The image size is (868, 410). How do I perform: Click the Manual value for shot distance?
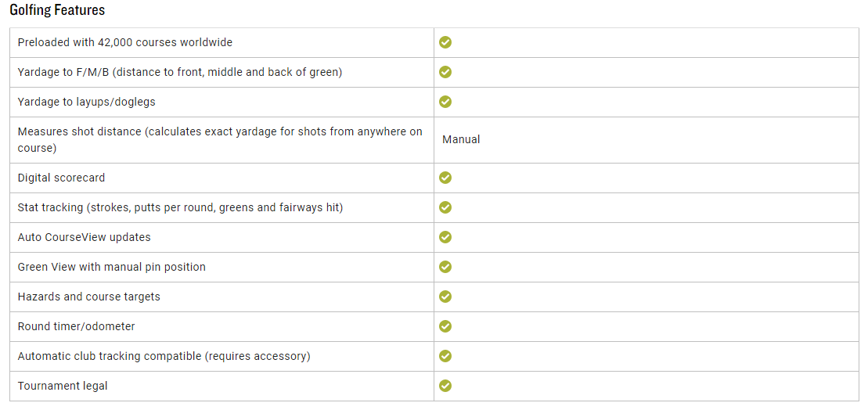coord(461,139)
